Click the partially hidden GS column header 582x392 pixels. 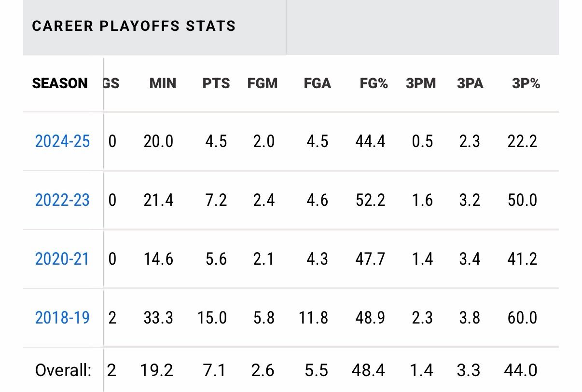point(112,84)
